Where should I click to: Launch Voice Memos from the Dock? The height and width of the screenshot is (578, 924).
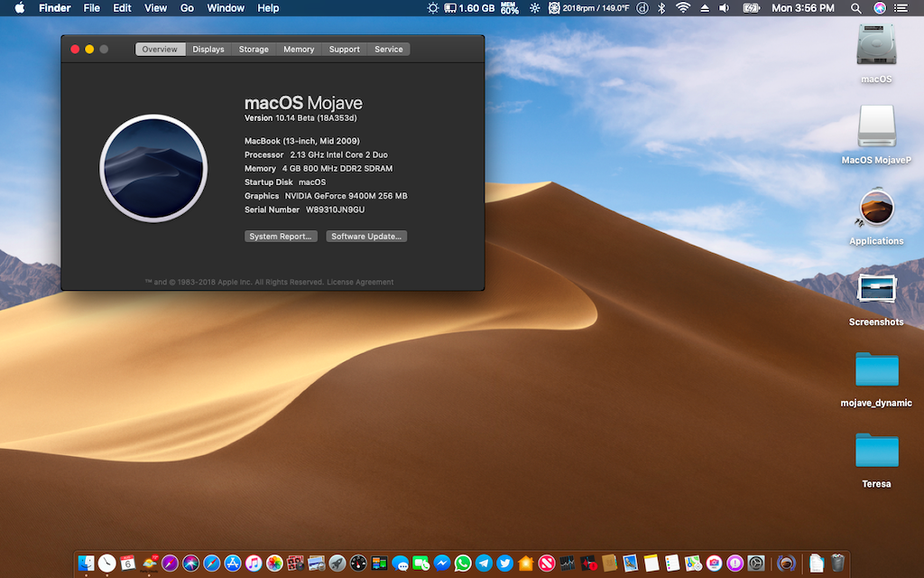pyautogui.click(x=588, y=564)
